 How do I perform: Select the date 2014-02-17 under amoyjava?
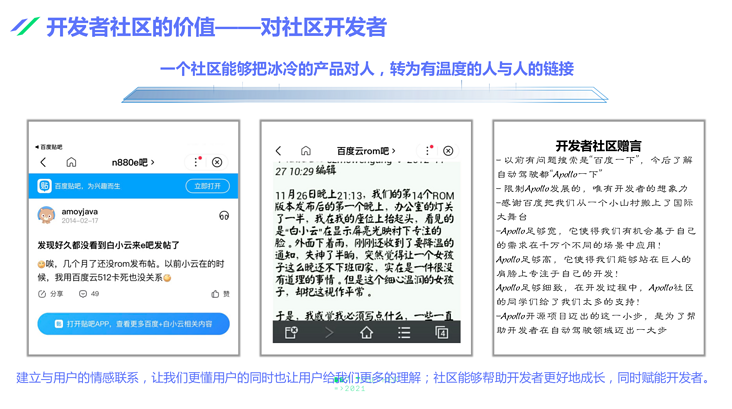click(x=80, y=220)
